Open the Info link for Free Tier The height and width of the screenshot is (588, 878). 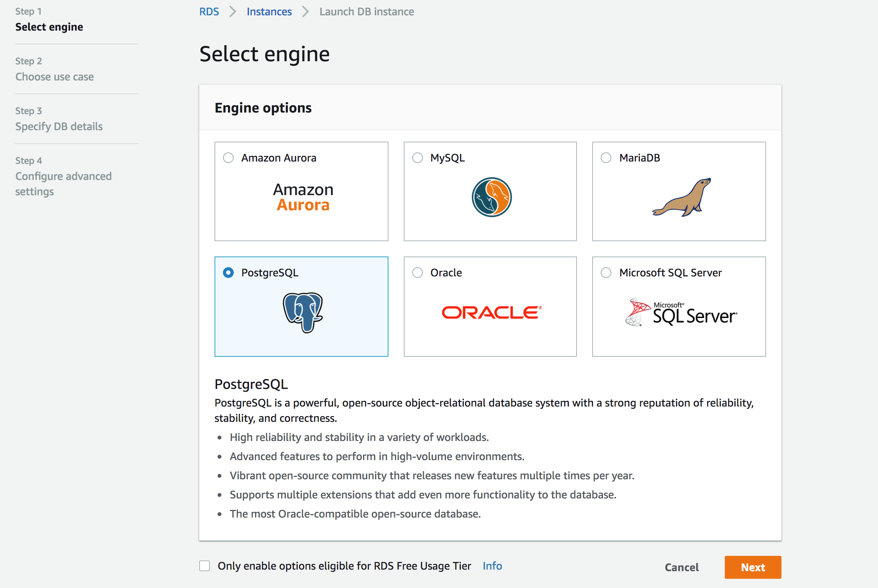tap(492, 566)
